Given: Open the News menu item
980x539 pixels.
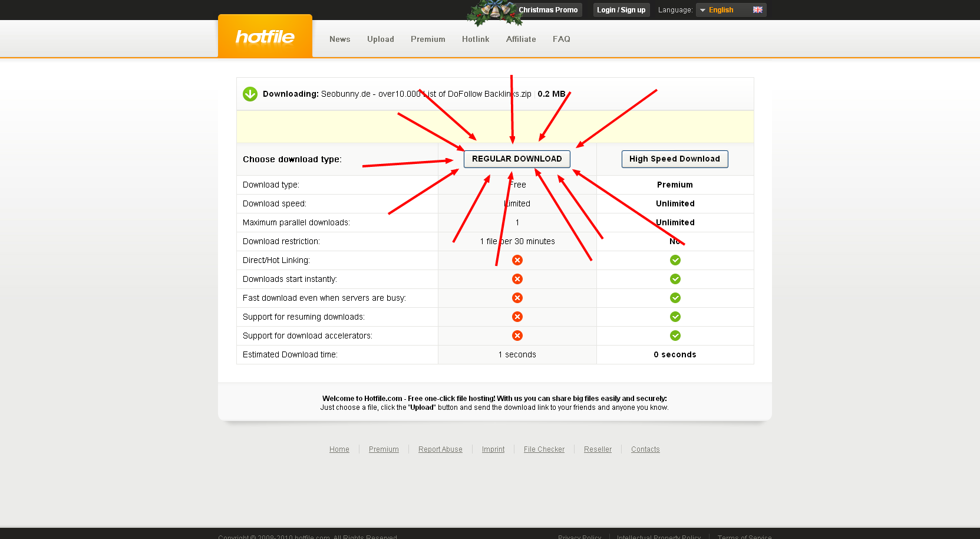Looking at the screenshot, I should pyautogui.click(x=340, y=39).
